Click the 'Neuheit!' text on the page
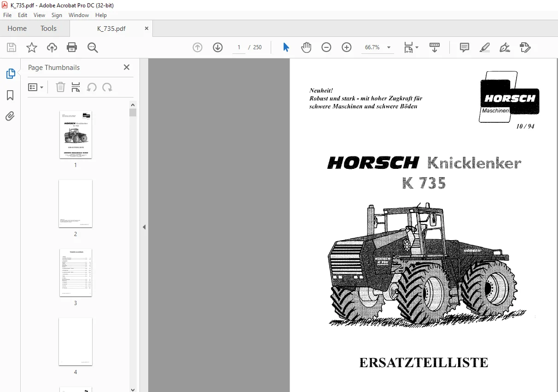Screen dimensions: 558x392 coord(321,91)
